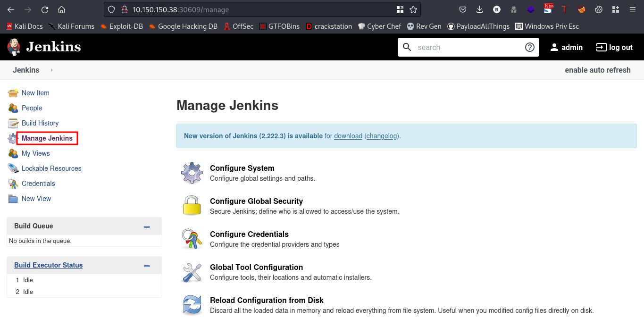Click the Global Tool Configuration tools icon

pos(192,272)
